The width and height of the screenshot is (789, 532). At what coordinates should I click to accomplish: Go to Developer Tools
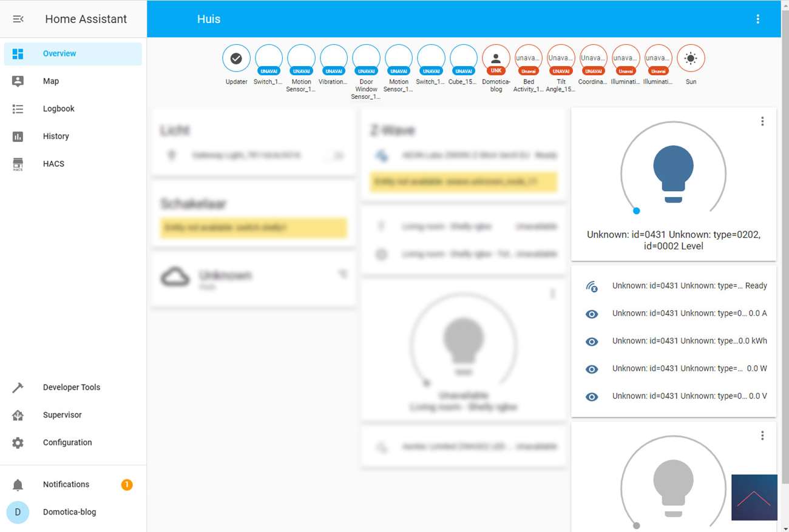(x=71, y=387)
